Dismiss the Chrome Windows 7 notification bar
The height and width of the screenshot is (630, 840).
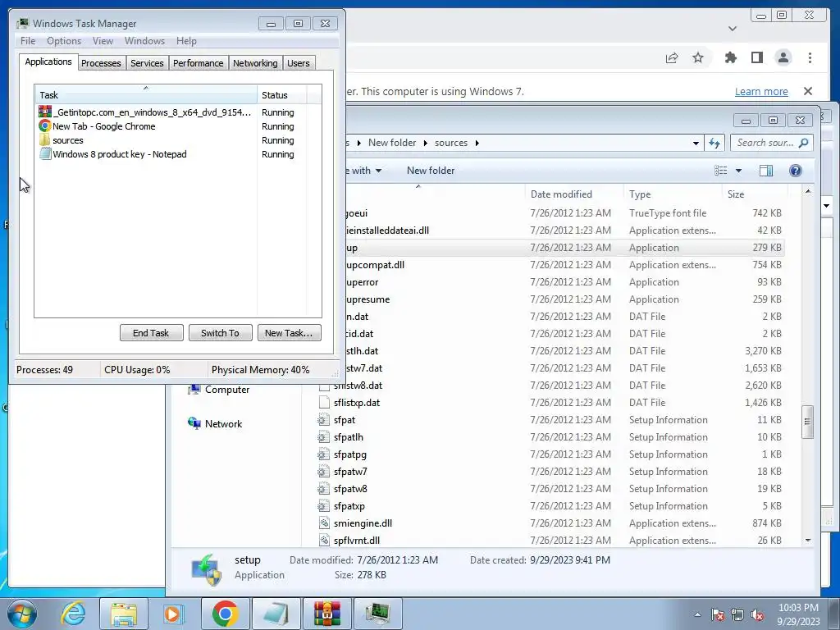pyautogui.click(x=808, y=91)
